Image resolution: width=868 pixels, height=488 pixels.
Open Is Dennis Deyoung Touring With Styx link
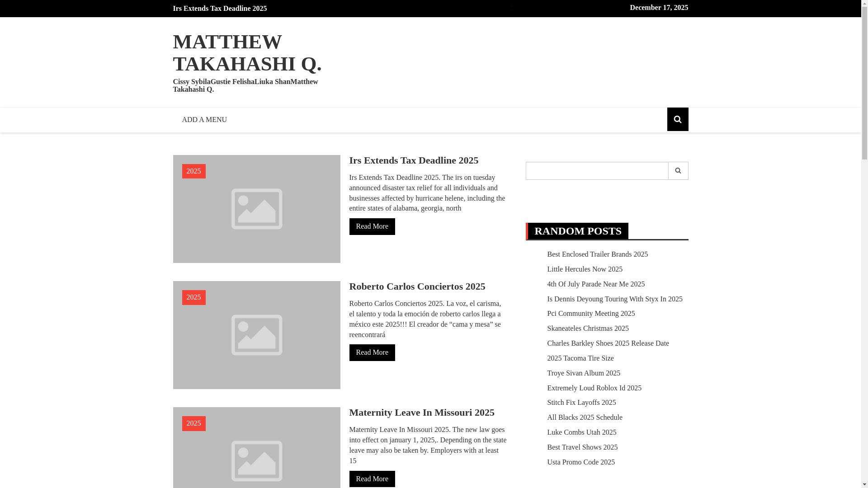point(614,299)
